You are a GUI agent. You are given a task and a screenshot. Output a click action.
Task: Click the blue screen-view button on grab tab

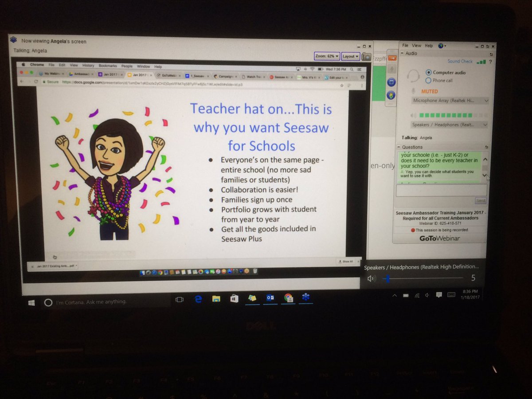pyautogui.click(x=391, y=82)
